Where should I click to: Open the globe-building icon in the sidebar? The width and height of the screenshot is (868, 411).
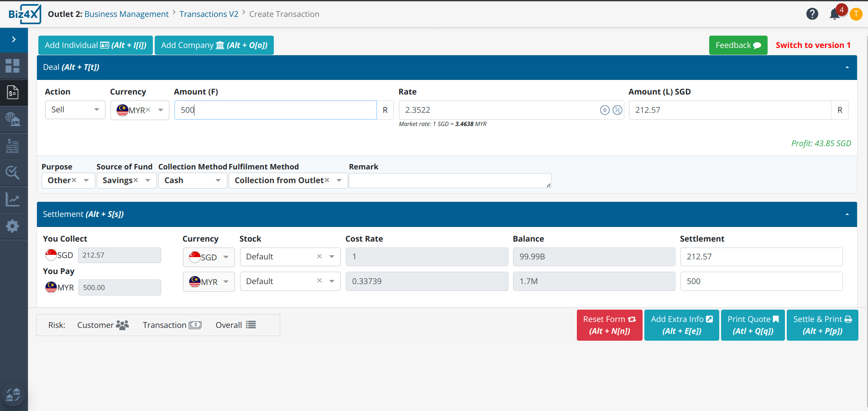tap(13, 119)
